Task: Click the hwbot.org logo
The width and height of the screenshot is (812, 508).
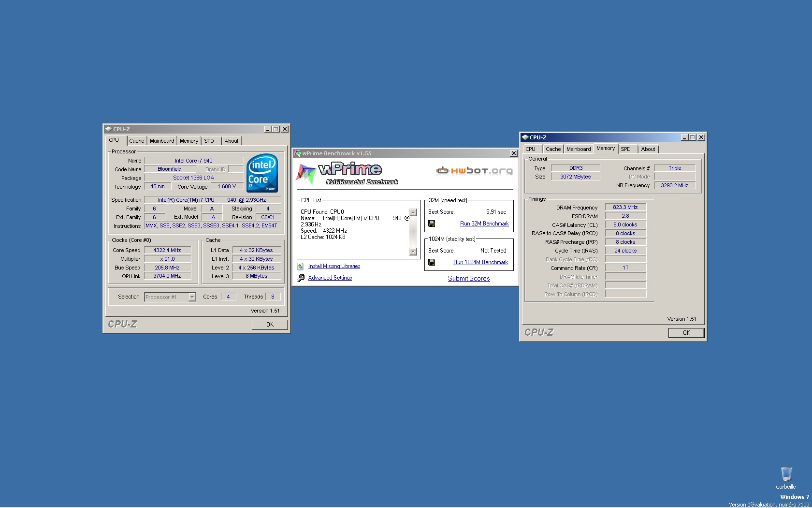Action: tap(474, 170)
